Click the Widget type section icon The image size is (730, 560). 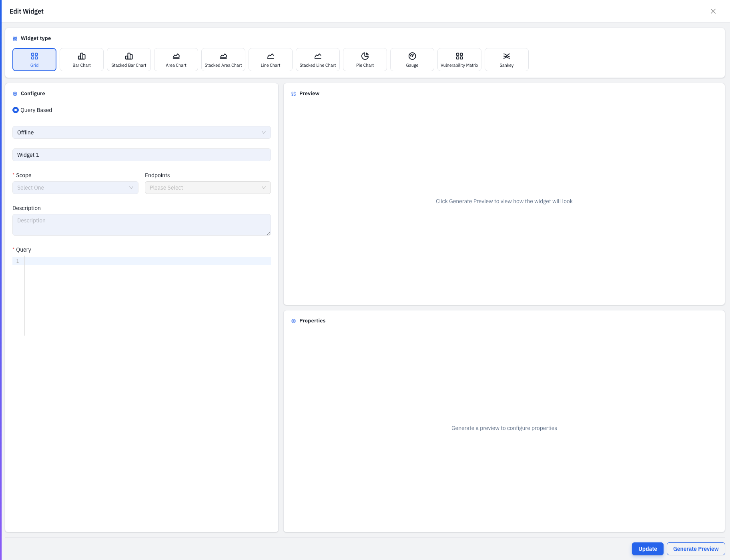tap(15, 39)
